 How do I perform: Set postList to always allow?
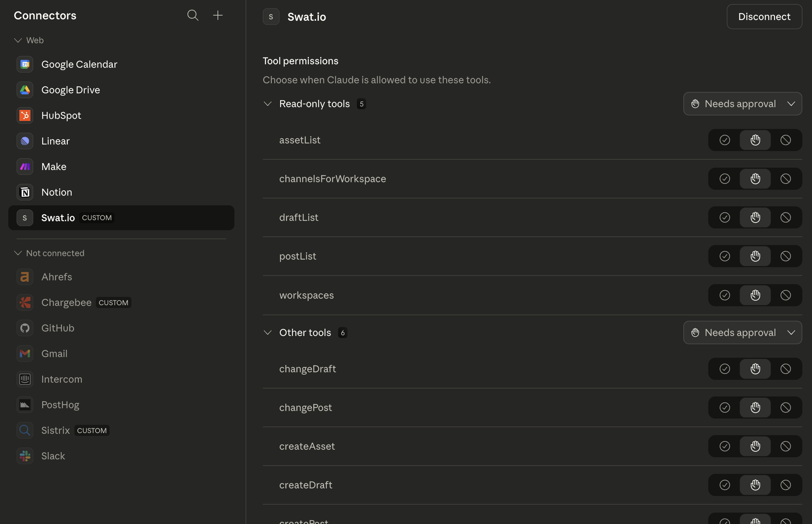pos(725,256)
